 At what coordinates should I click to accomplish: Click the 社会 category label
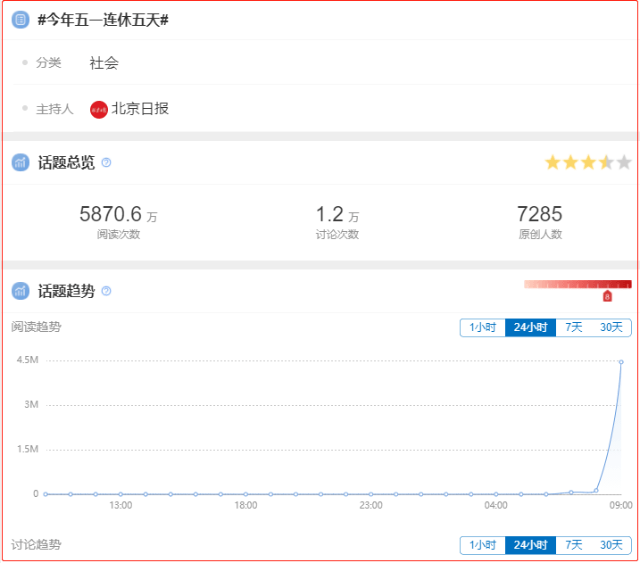tap(104, 63)
